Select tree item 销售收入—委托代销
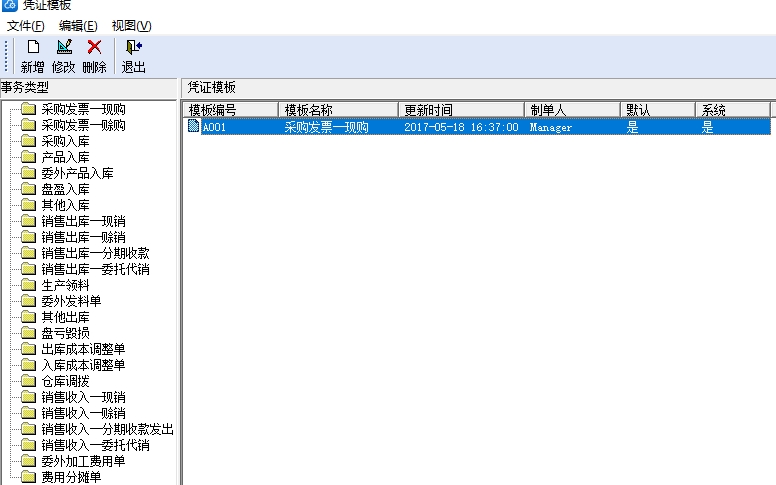776x485 pixels. [x=95, y=445]
